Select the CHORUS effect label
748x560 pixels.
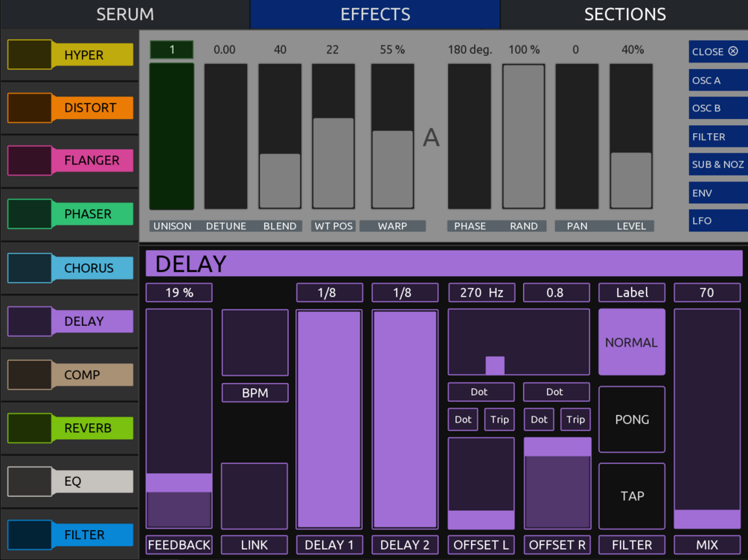92,268
